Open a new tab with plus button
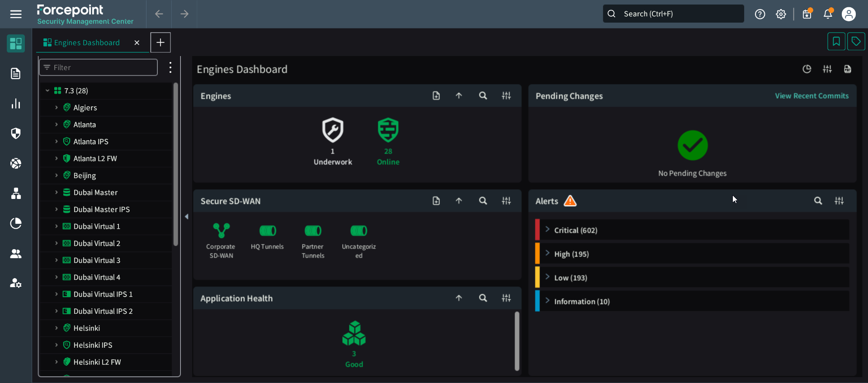 click(x=160, y=43)
